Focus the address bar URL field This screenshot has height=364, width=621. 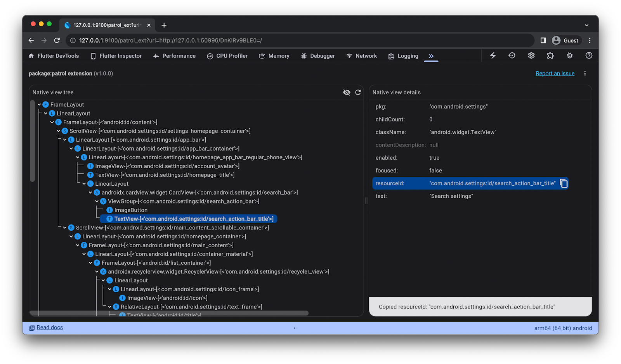[300, 40]
